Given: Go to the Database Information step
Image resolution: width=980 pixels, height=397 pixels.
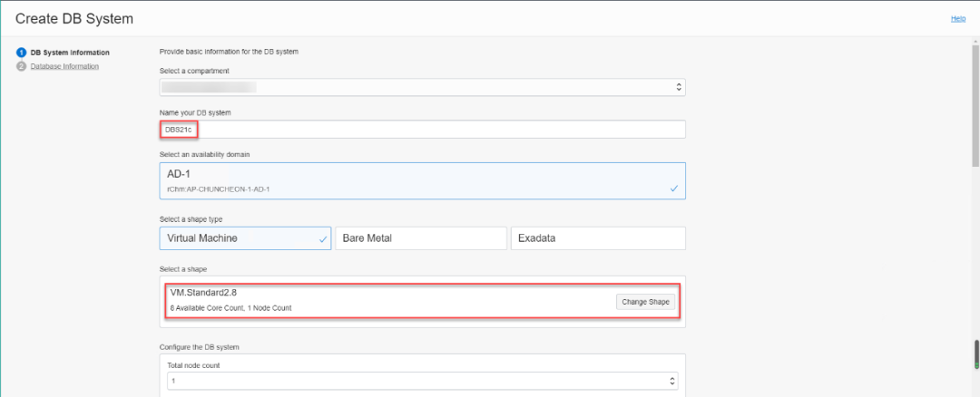Looking at the screenshot, I should tap(64, 66).
